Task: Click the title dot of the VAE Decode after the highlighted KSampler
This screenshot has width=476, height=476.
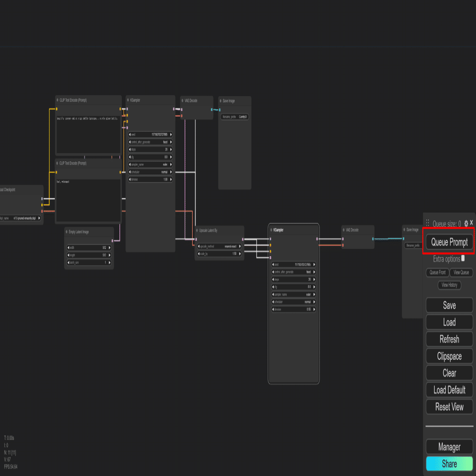Action: click(344, 230)
